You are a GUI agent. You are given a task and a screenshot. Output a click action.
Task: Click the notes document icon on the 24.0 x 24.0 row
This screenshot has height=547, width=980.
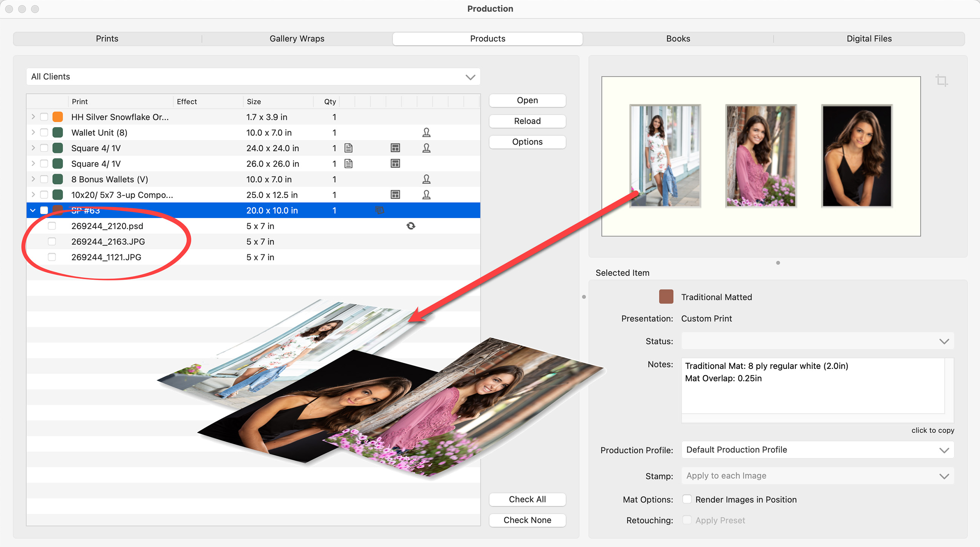point(348,148)
